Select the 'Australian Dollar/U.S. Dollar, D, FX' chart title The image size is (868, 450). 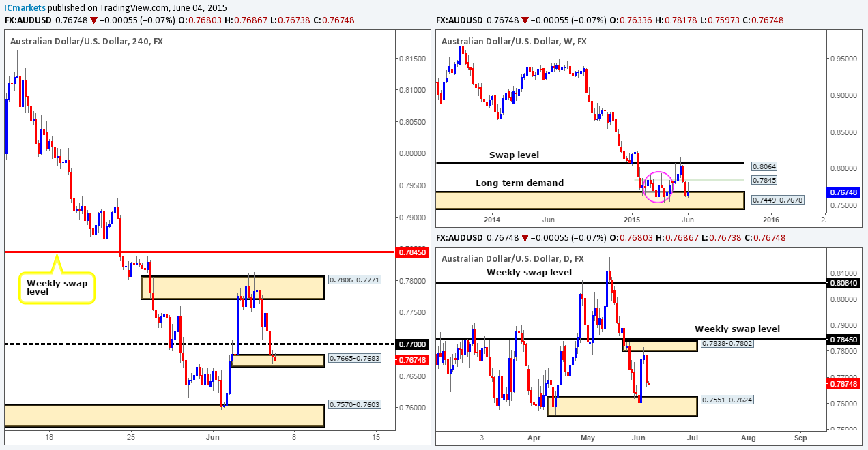coord(512,258)
